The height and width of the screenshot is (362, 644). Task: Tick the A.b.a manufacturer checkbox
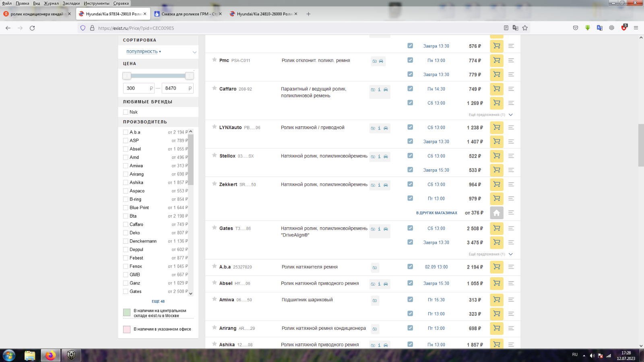pyautogui.click(x=126, y=132)
